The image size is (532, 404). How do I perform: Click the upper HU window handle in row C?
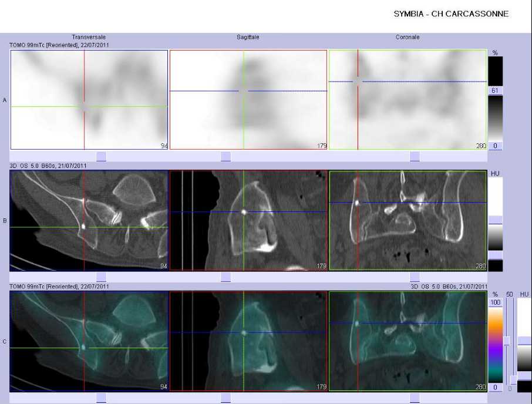[524, 341]
